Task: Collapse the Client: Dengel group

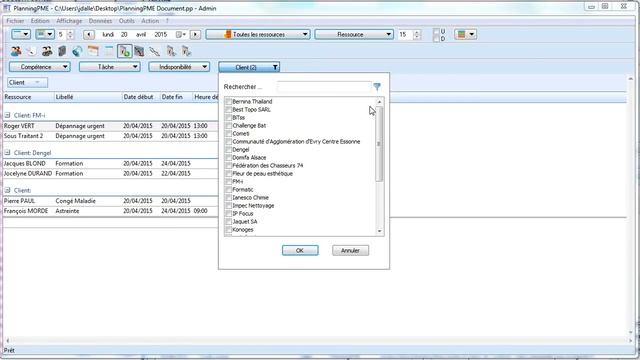Action: coord(7,153)
